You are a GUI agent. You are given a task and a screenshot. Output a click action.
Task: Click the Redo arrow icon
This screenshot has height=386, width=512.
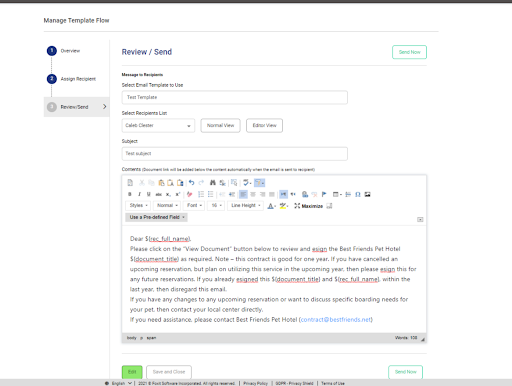pos(201,182)
